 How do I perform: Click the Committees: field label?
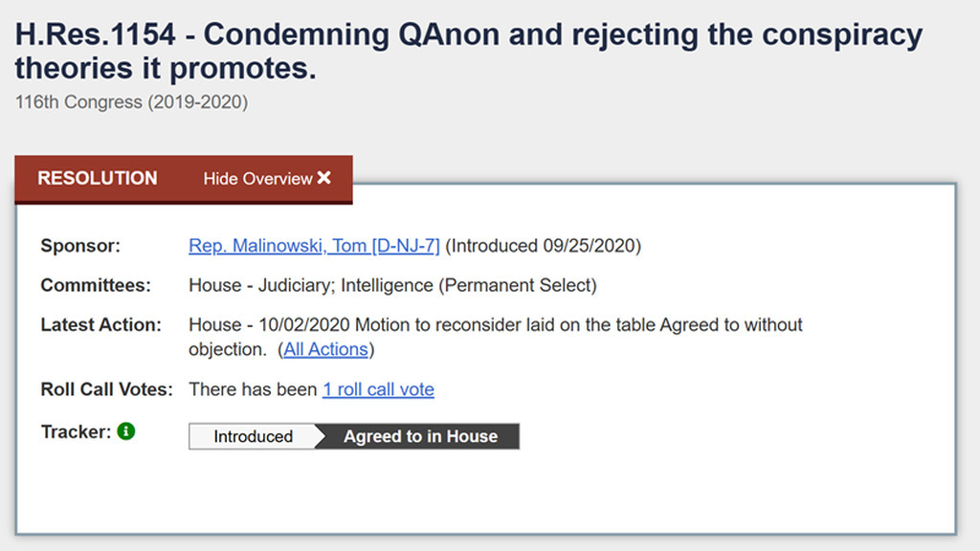point(96,285)
